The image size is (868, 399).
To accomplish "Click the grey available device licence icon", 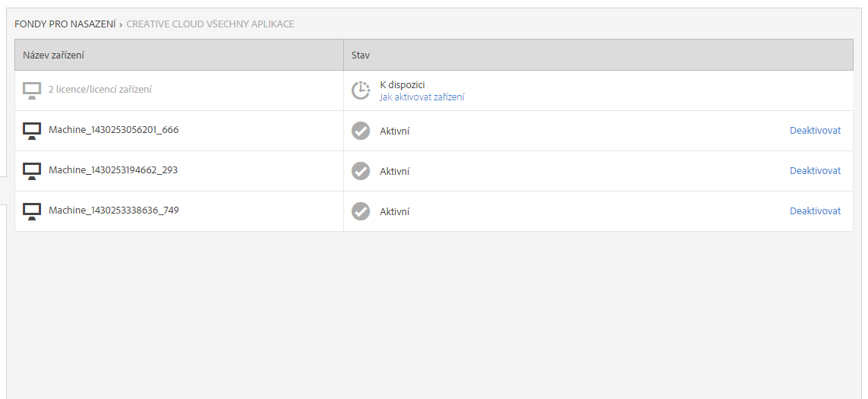I will [x=32, y=90].
